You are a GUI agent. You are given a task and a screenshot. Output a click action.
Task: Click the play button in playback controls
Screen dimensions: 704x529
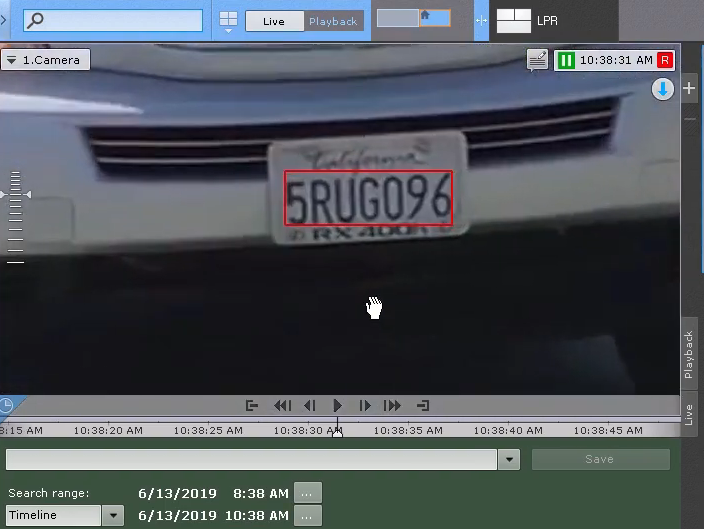[337, 405]
